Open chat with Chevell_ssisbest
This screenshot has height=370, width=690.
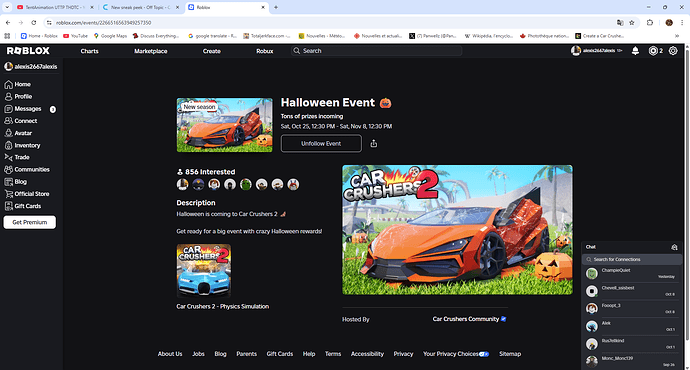631,291
